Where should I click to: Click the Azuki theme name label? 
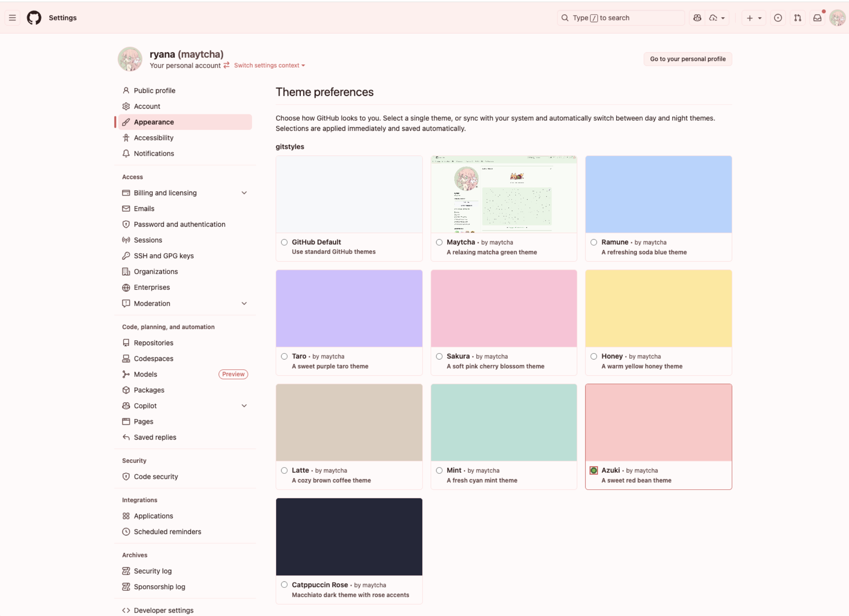(610, 470)
